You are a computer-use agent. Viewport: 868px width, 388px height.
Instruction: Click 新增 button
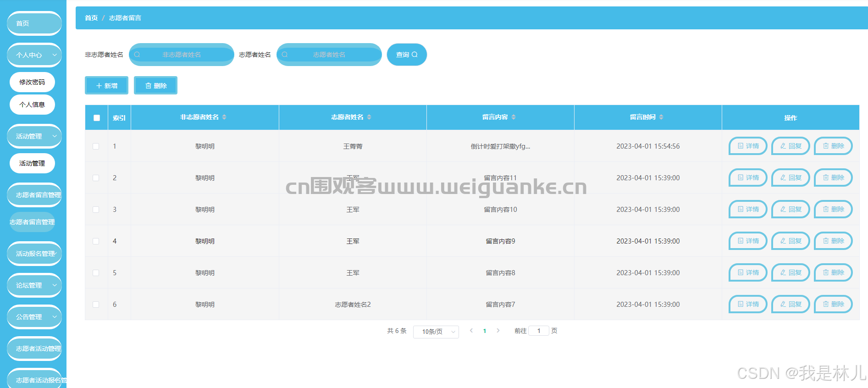[x=106, y=85]
